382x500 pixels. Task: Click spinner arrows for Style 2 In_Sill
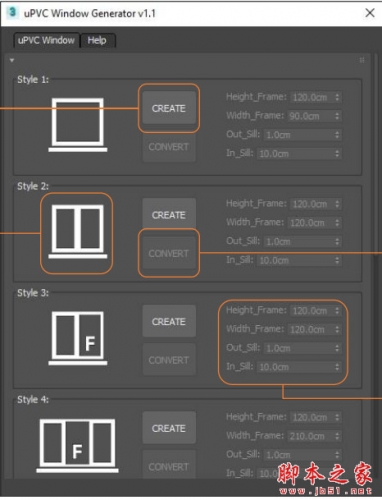coord(337,260)
